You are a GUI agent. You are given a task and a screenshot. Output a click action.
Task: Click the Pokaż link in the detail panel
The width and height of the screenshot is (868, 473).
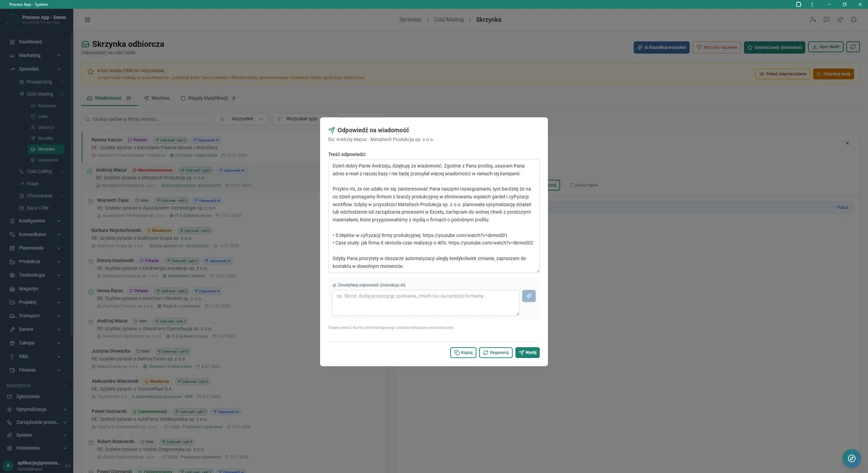(x=843, y=207)
